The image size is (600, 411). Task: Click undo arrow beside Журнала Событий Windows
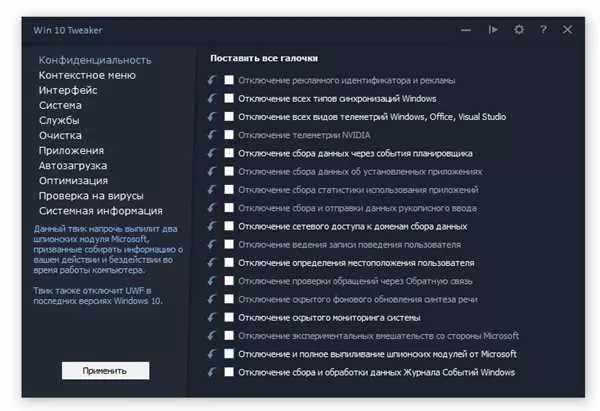212,372
